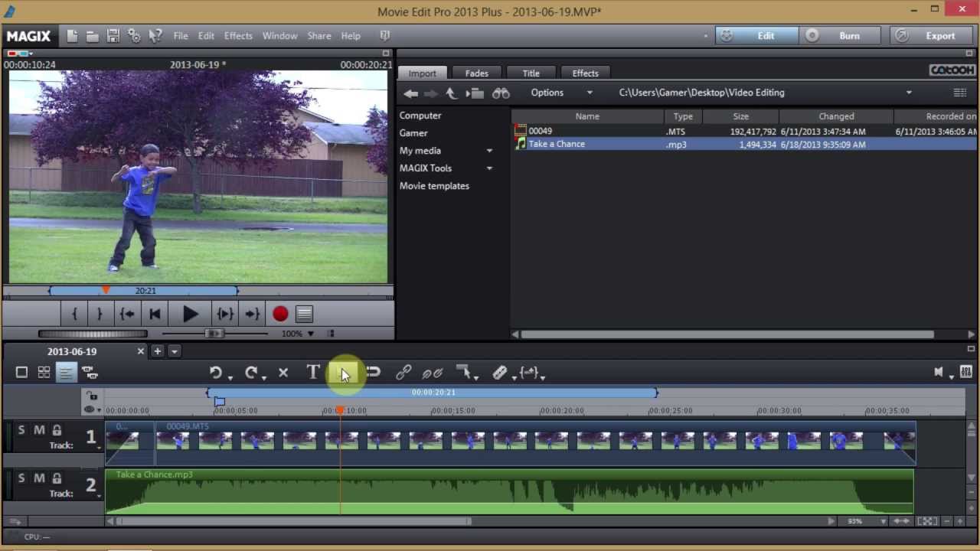
Task: Open a project using the folder icon
Action: click(x=92, y=36)
